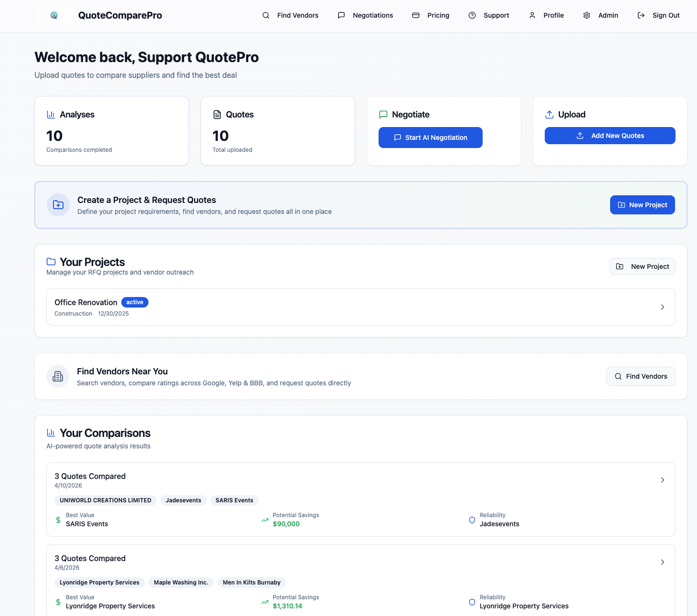
Task: Click the upload icon inside Add New Quotes button
Action: 580,136
